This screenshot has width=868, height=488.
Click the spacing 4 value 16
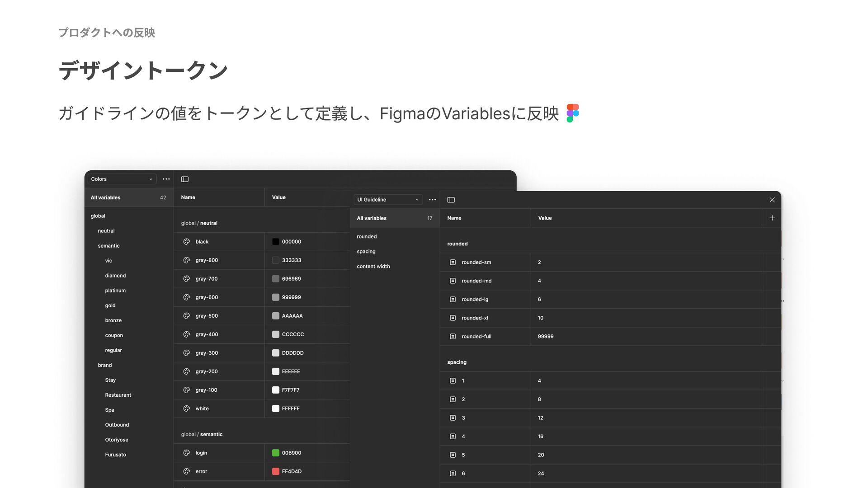click(x=541, y=436)
